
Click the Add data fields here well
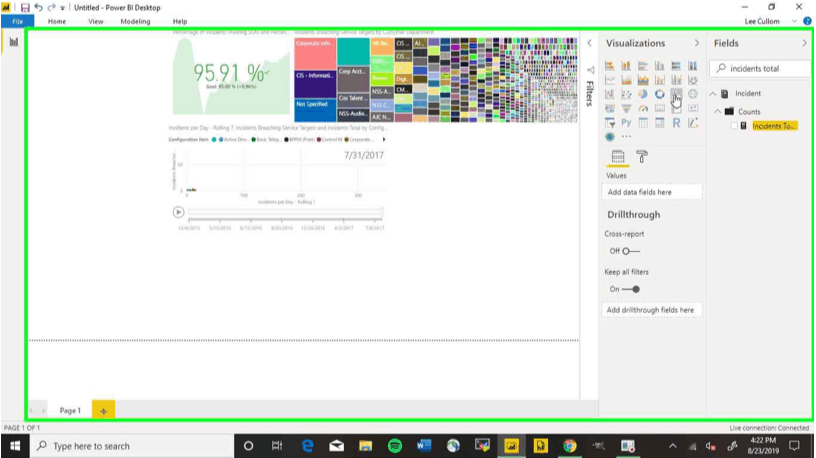(x=652, y=192)
